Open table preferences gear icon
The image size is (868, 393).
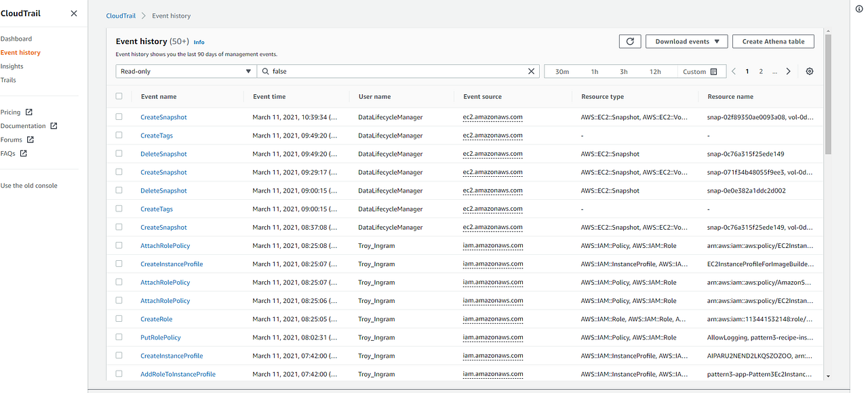(x=809, y=71)
